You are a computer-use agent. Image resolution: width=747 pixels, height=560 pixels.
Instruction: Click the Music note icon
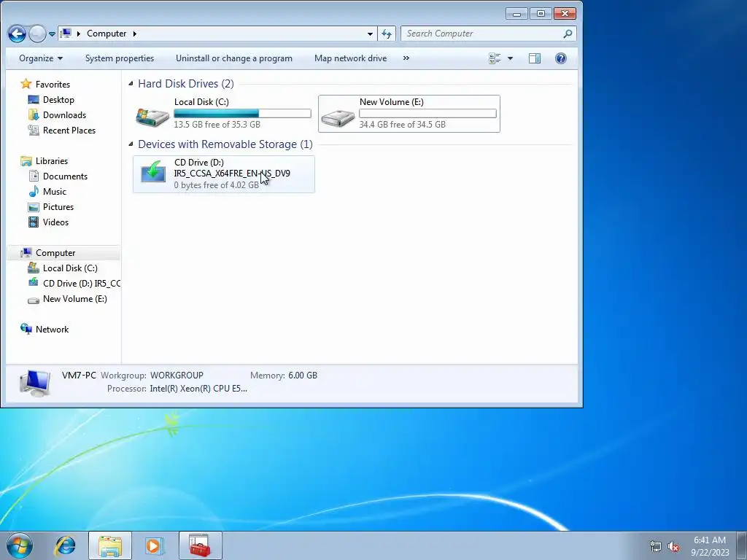tap(34, 192)
